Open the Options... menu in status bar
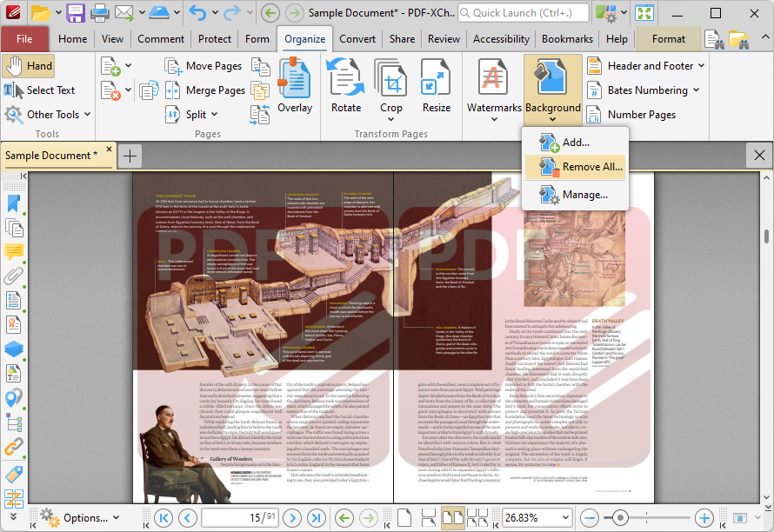This screenshot has width=774, height=532. (80, 518)
